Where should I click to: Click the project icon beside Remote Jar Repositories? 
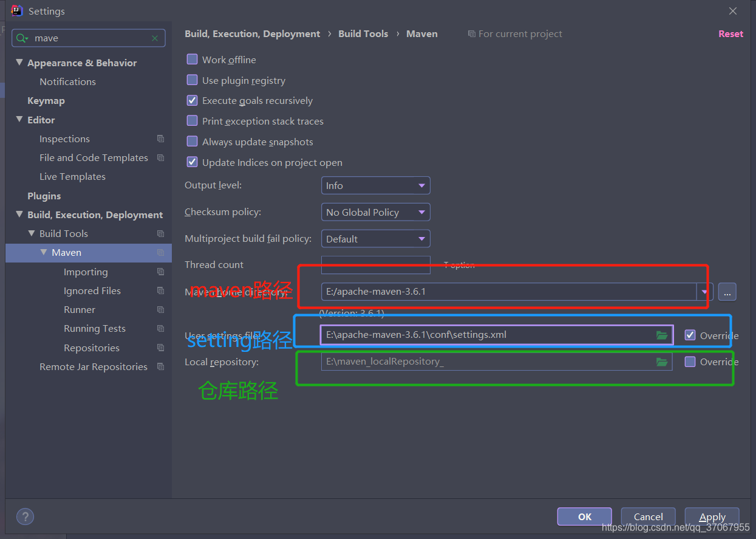click(160, 366)
